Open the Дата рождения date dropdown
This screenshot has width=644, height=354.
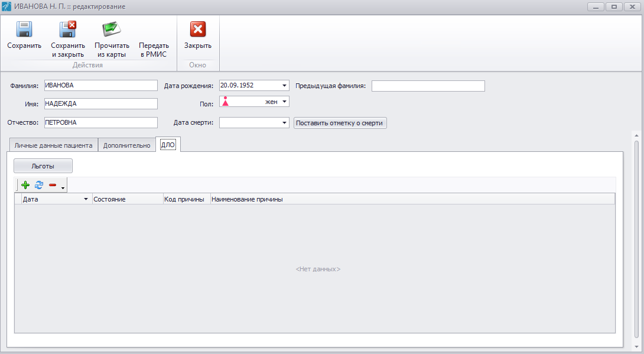tap(284, 85)
